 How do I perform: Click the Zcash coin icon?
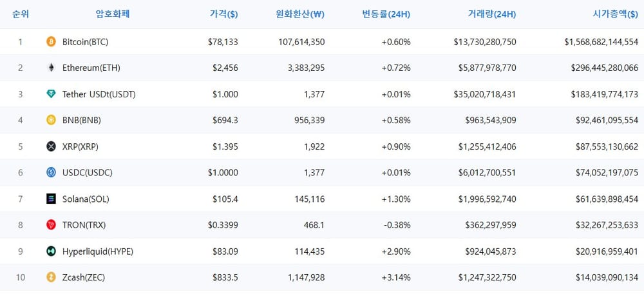pyautogui.click(x=51, y=277)
